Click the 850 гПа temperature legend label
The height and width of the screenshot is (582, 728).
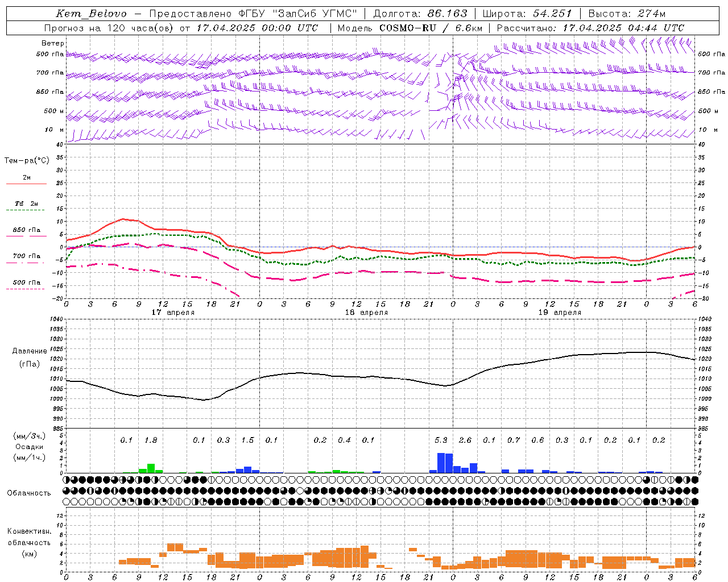pyautogui.click(x=27, y=230)
